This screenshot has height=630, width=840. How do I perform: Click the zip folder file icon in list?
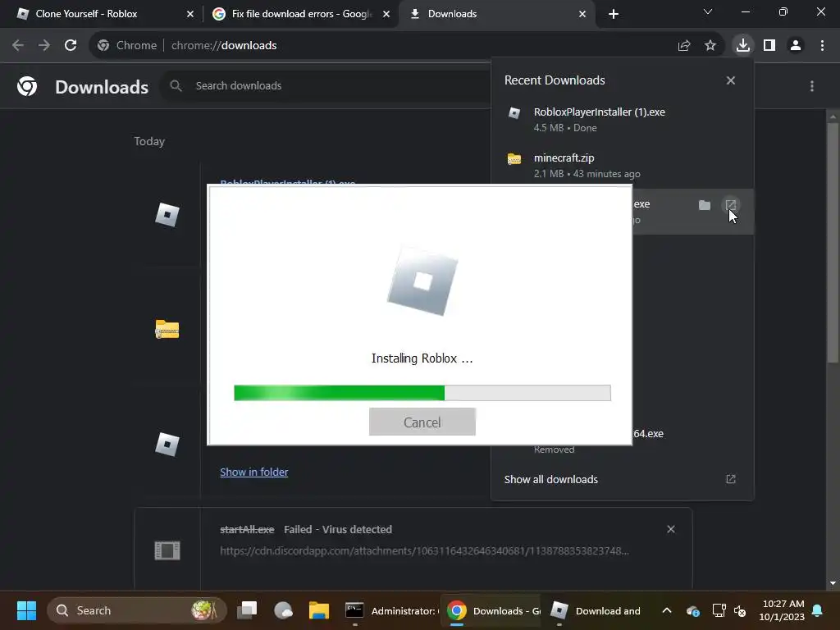click(x=167, y=329)
